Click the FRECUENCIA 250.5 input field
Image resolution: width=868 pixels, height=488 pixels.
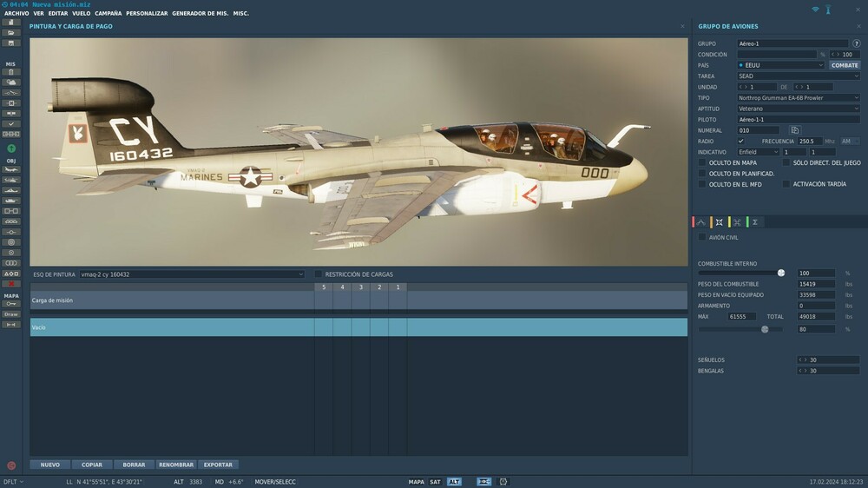[x=809, y=142]
